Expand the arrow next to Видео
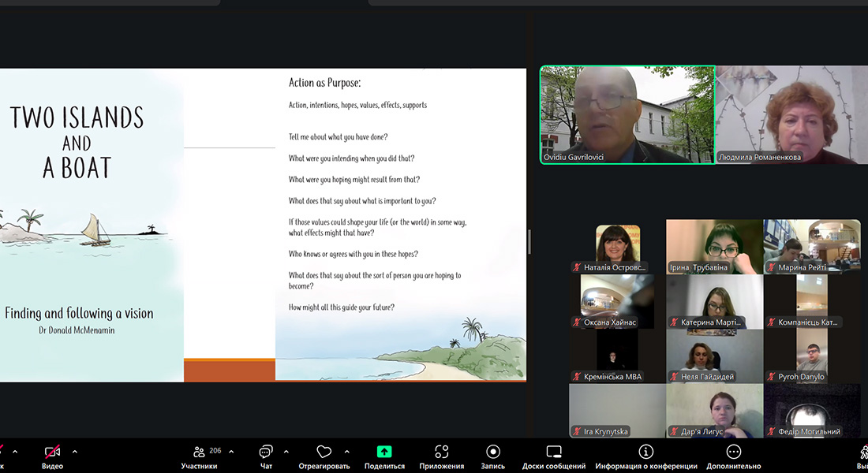 (x=75, y=452)
